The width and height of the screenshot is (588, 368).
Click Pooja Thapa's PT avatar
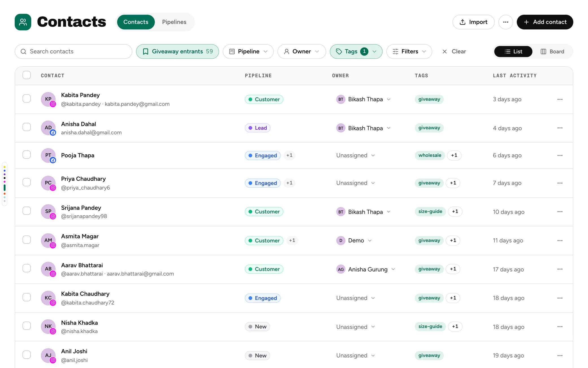tap(48, 155)
